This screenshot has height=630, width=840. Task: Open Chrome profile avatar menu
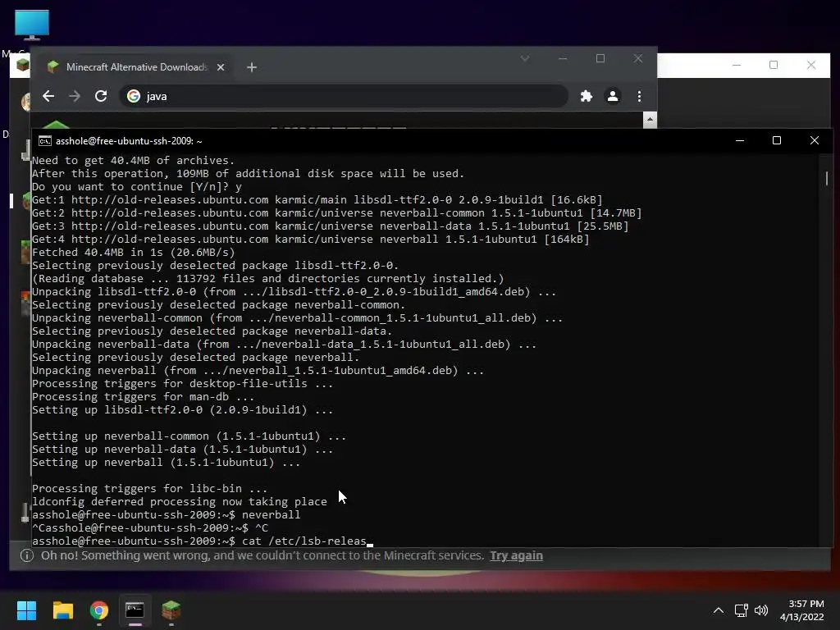pos(612,96)
